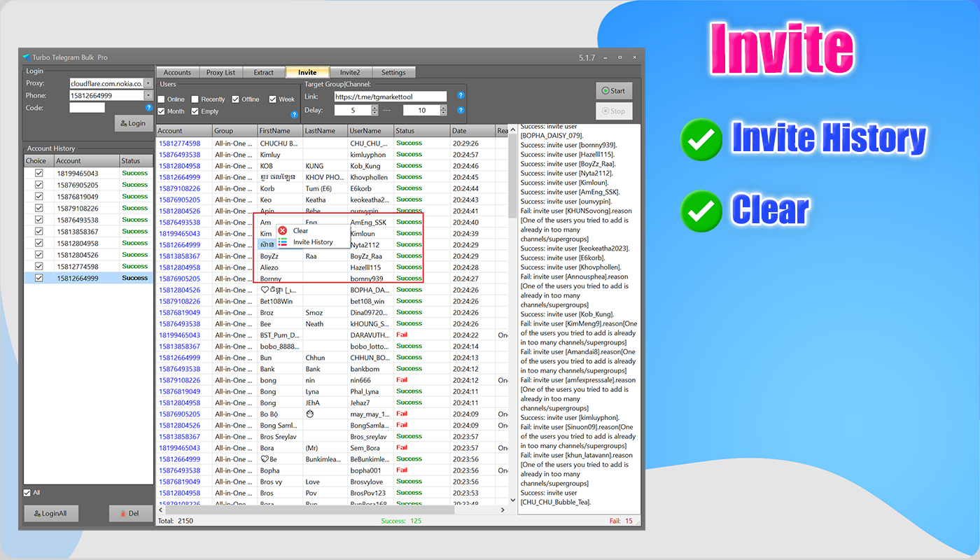The width and height of the screenshot is (980, 560).
Task: Open the Extract tab
Action: point(264,72)
